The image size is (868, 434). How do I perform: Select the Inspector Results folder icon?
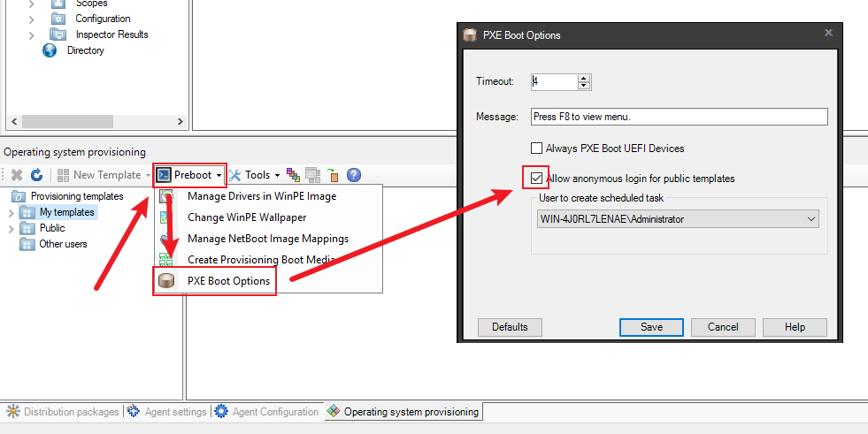point(58,34)
